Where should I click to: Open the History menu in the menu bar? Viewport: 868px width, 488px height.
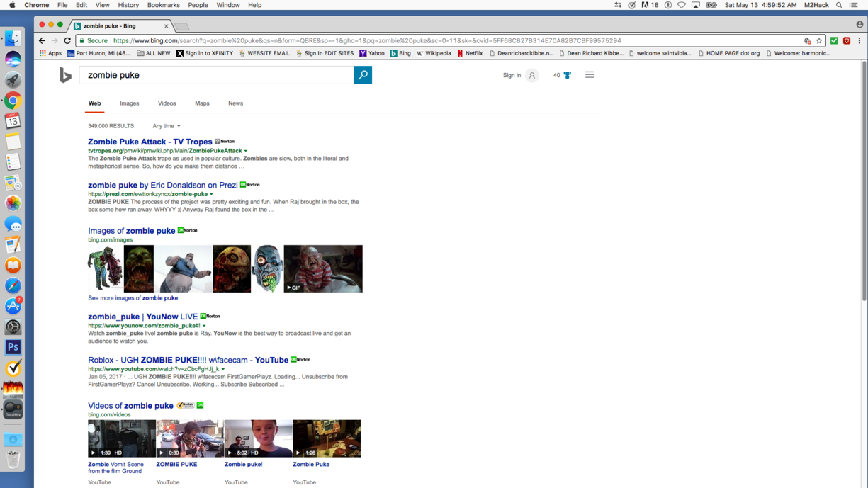point(128,5)
